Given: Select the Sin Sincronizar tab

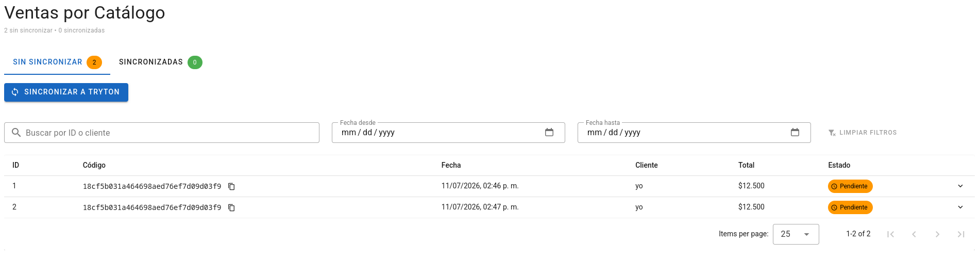Looking at the screenshot, I should coord(57,62).
